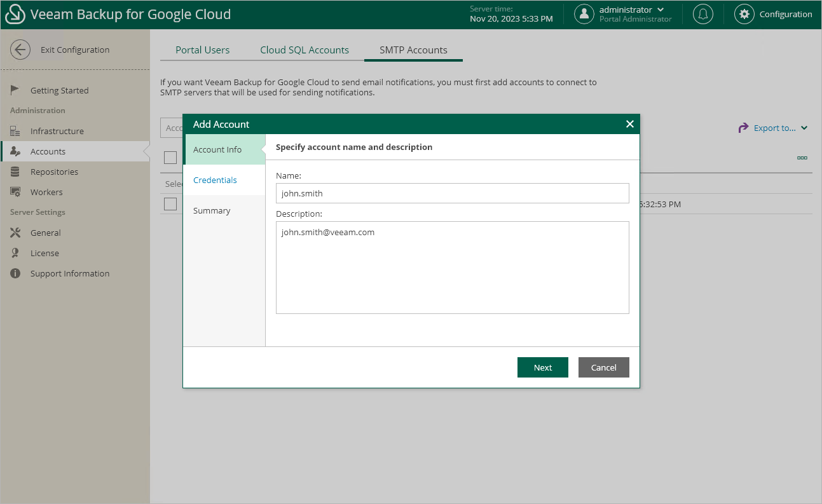This screenshot has height=504, width=822.
Task: Select the Account Info wizard step
Action: pyautogui.click(x=224, y=149)
